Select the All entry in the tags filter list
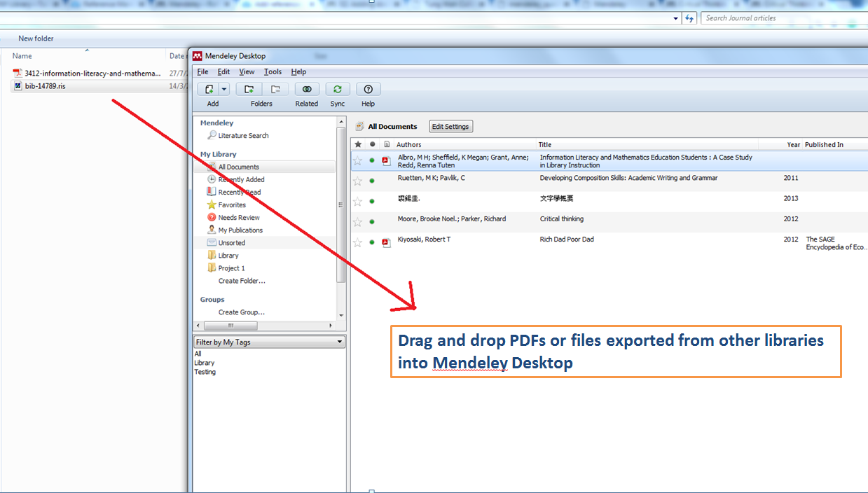The image size is (868, 493). click(198, 354)
